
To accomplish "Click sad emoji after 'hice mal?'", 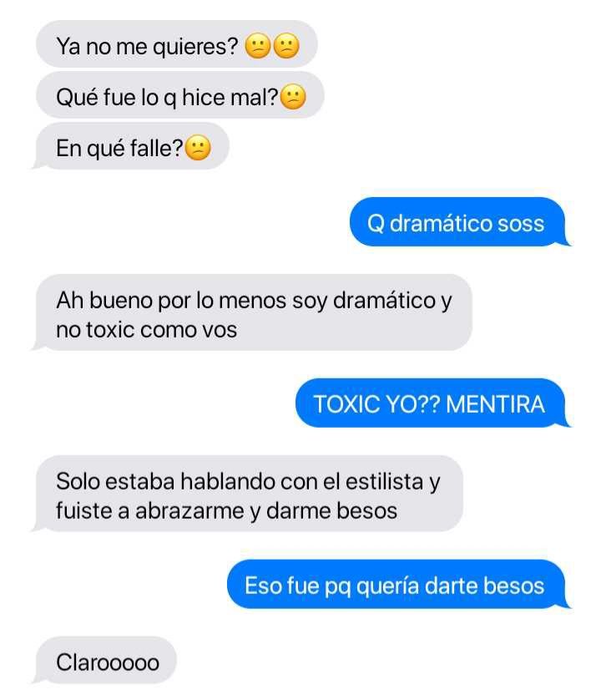I will click(293, 98).
